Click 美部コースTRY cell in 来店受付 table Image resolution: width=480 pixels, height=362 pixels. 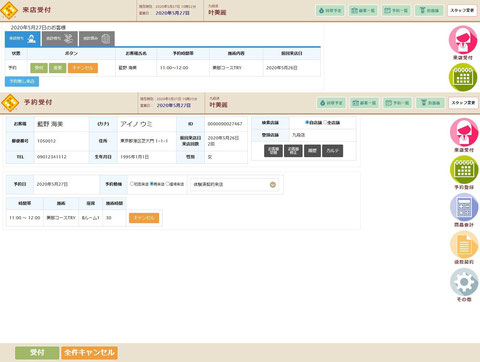(236, 68)
